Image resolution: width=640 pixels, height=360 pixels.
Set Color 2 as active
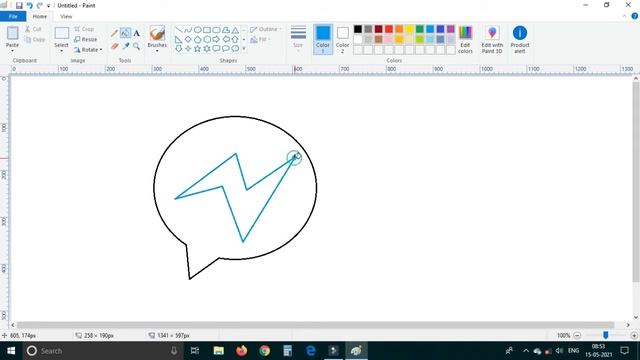point(342,39)
